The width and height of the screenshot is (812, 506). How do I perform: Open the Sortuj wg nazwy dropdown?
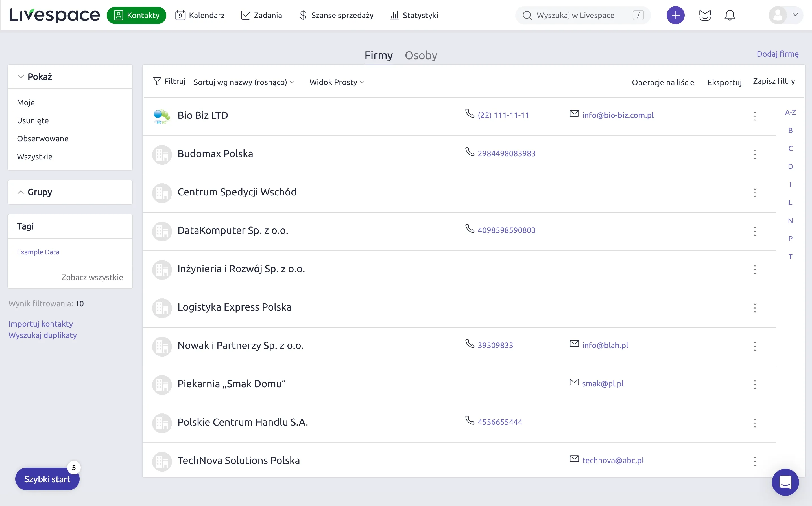[244, 82]
